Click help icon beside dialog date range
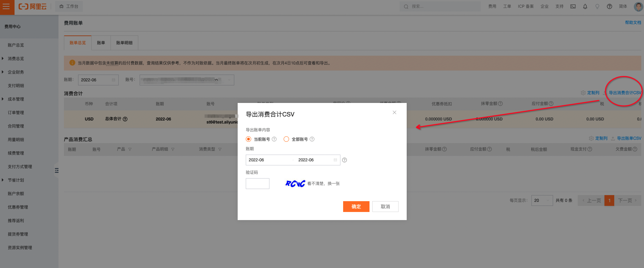The image size is (644, 268). click(x=344, y=160)
